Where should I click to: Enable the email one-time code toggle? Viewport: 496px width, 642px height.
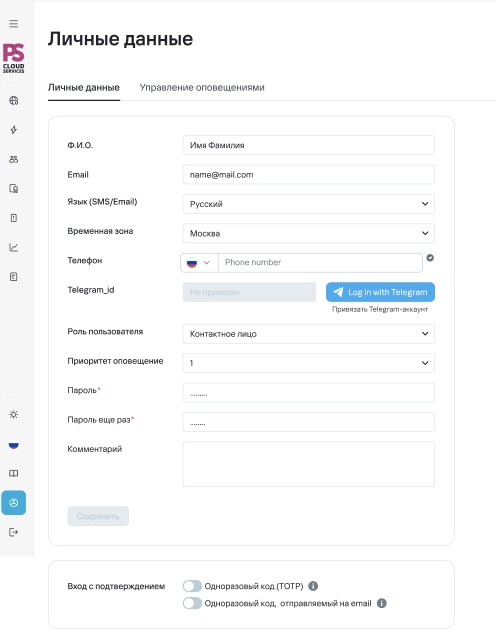click(193, 603)
